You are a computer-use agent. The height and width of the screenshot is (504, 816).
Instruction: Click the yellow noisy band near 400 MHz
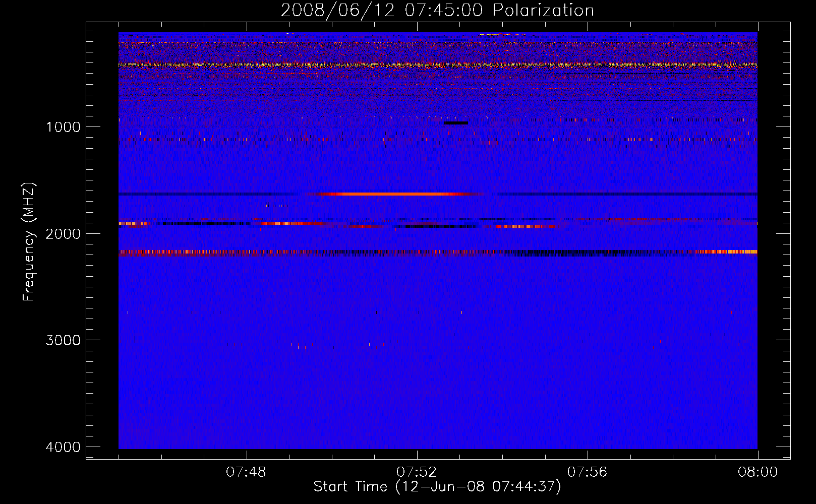[438, 65]
